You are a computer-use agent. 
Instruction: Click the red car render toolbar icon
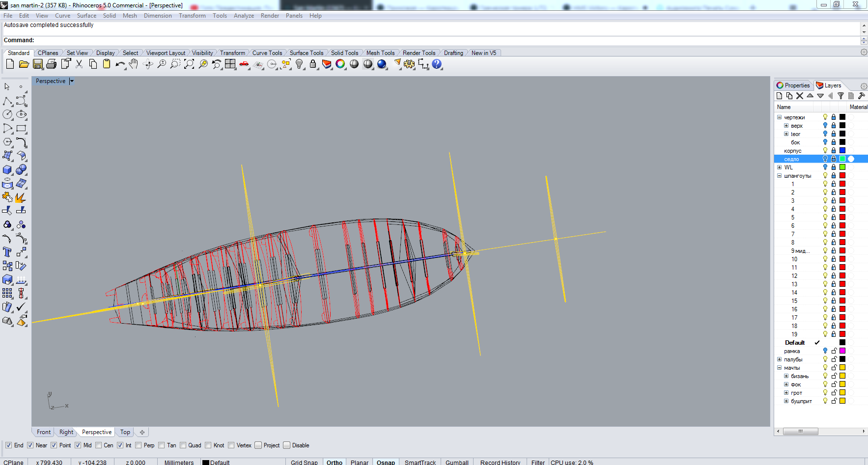click(244, 64)
